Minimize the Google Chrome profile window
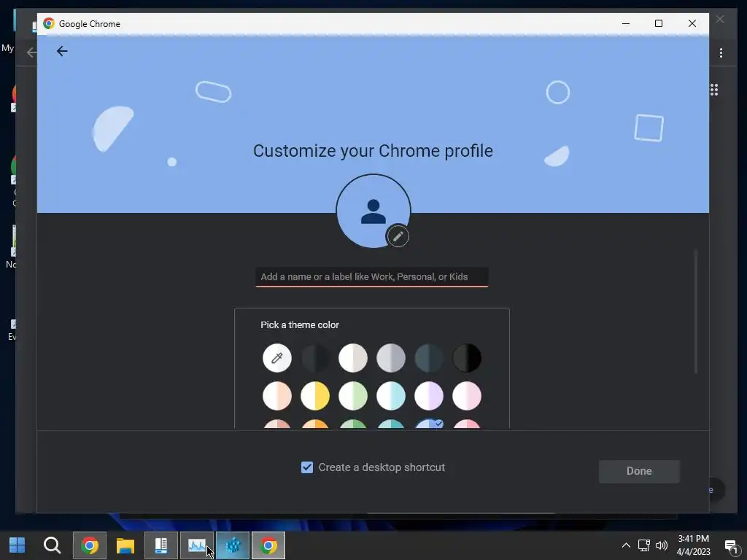Screen dimensions: 747x560 click(x=626, y=23)
